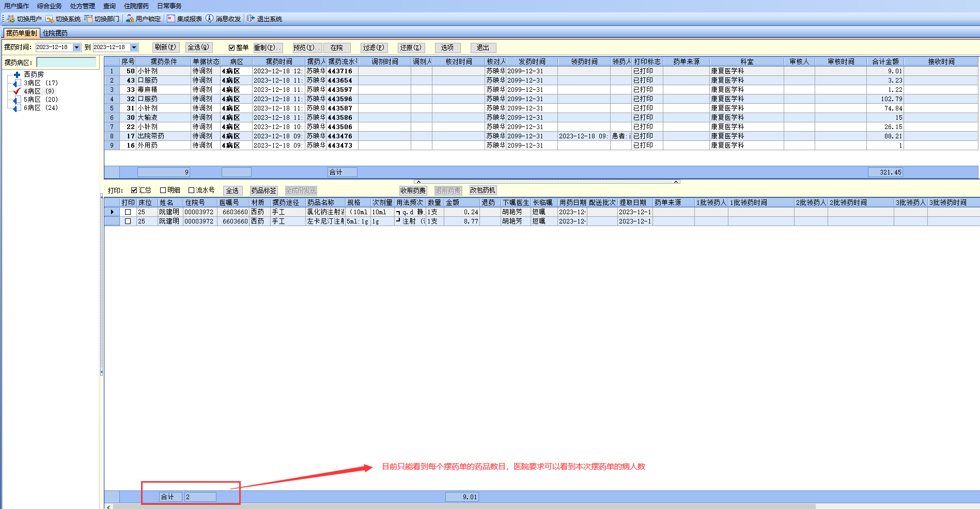Click the 过滤(F) filter button

pos(374,47)
